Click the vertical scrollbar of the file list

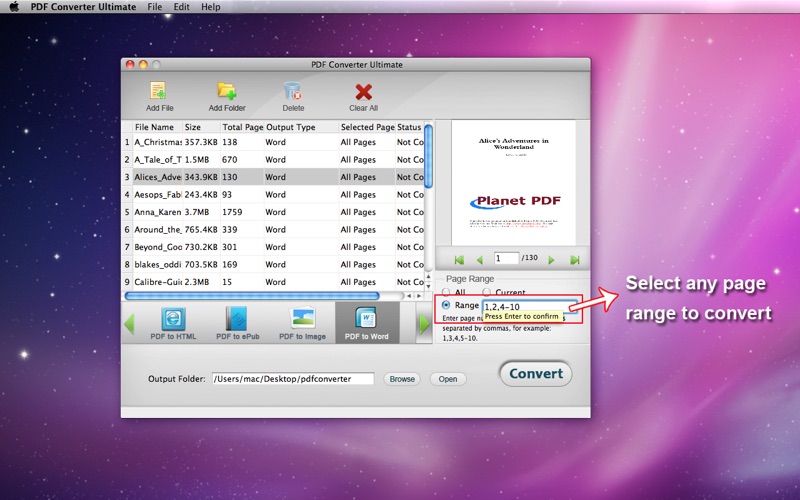tap(429, 156)
